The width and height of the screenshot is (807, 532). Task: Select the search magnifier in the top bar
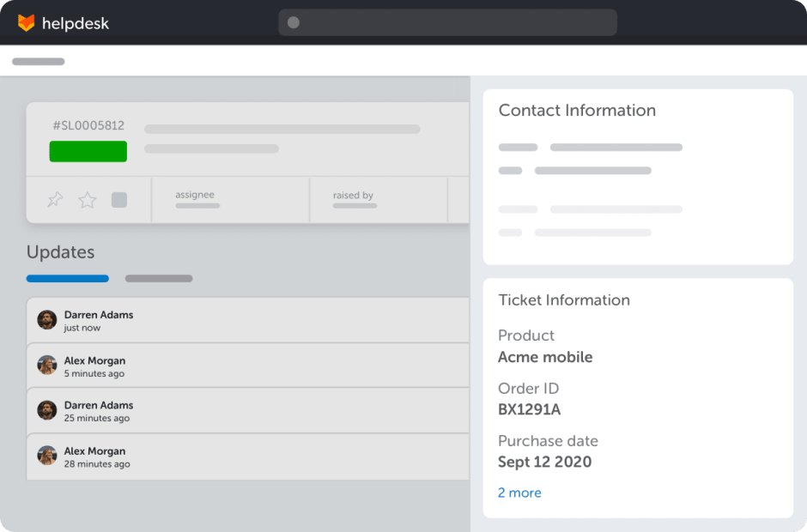(293, 22)
